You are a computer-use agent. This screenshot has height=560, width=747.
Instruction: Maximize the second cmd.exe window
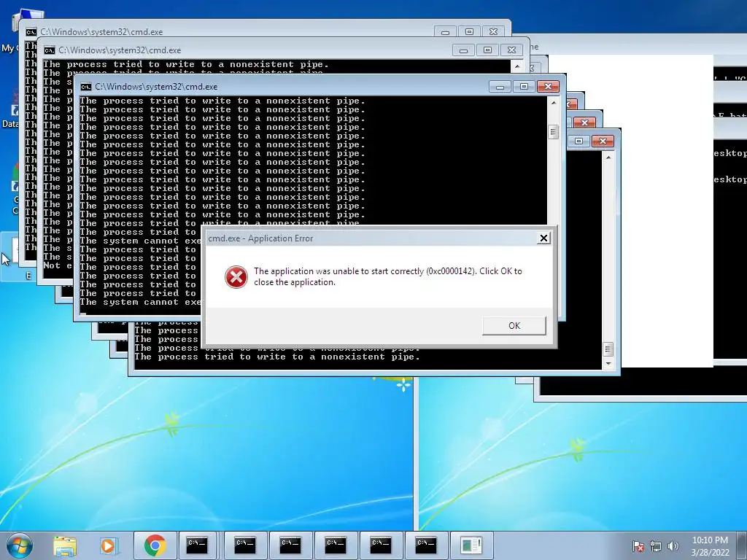click(487, 50)
